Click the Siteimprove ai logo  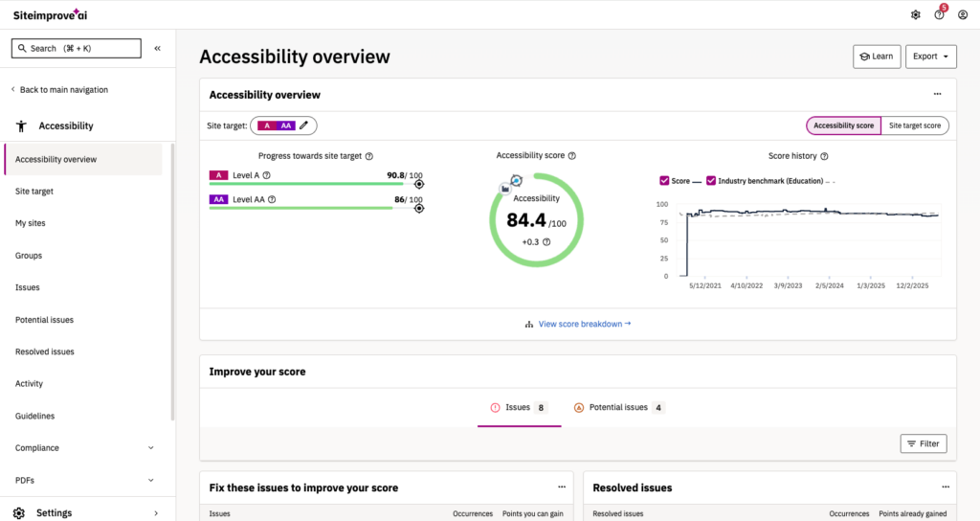click(50, 15)
